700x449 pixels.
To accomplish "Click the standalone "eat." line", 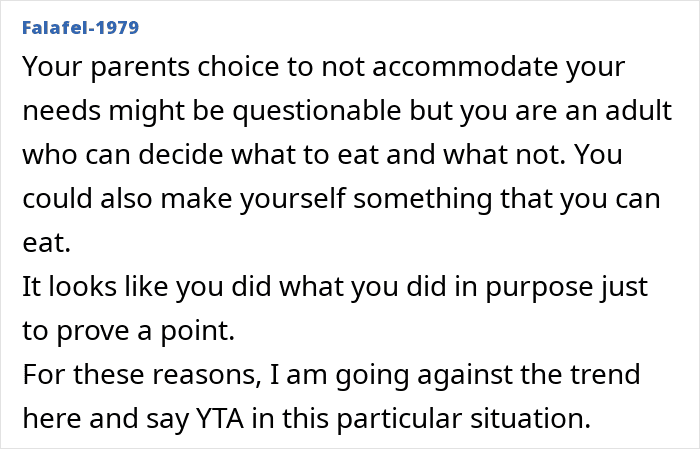I will (46, 243).
